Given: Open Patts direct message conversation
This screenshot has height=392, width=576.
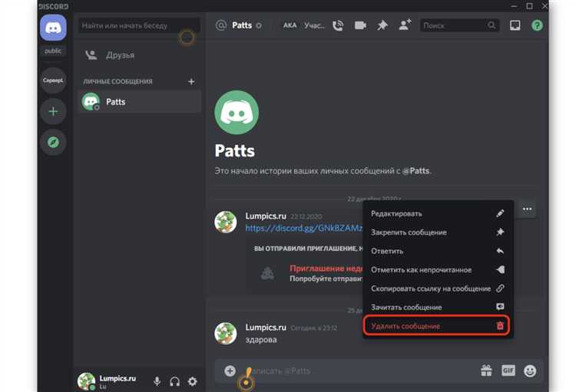Looking at the screenshot, I should point(139,102).
